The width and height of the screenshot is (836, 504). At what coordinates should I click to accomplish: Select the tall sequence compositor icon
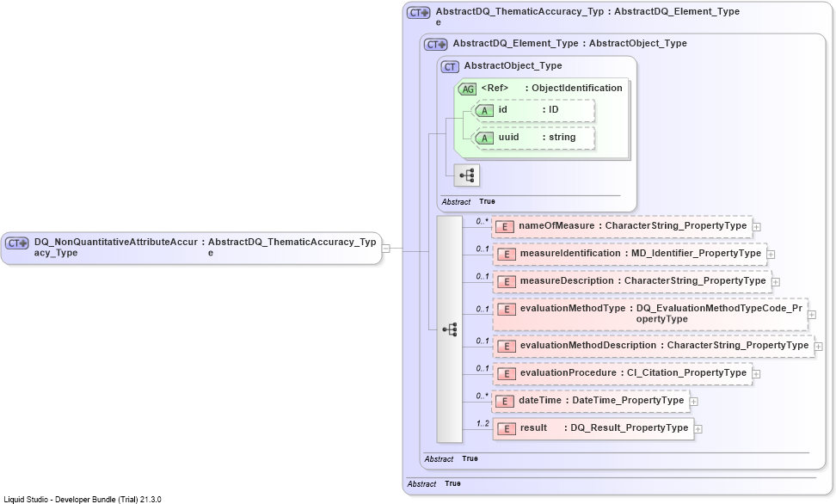coord(450,329)
